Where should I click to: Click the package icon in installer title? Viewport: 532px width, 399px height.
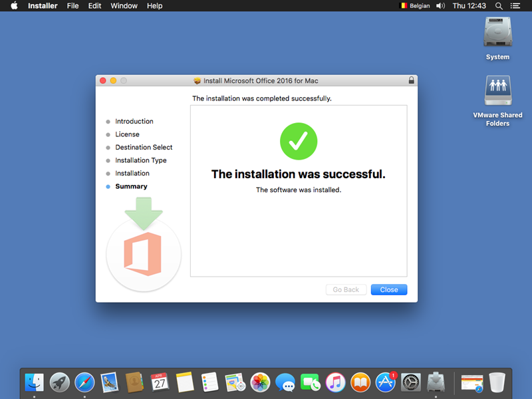[x=197, y=80]
